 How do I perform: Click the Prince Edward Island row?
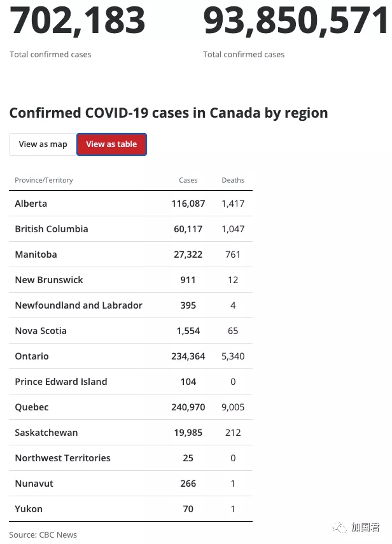[x=131, y=382]
